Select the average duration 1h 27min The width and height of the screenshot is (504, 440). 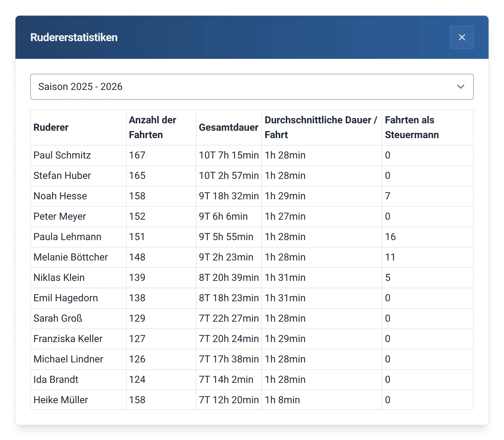point(285,216)
